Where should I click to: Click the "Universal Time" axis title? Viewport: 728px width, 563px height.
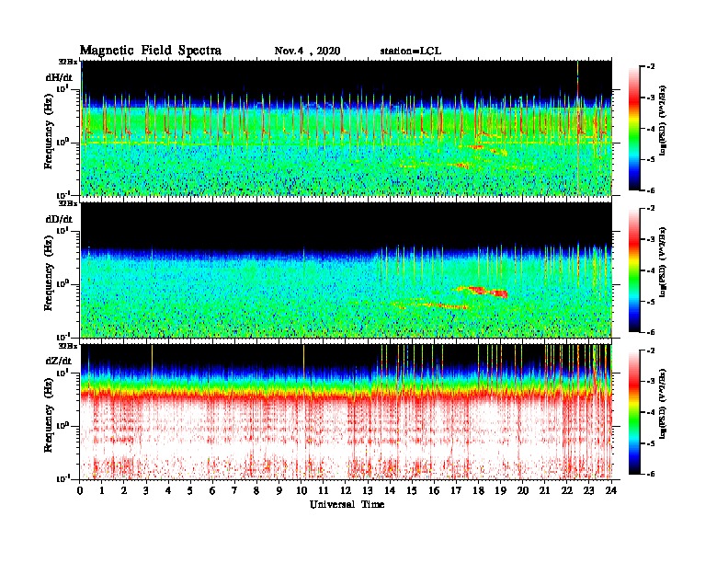click(347, 504)
